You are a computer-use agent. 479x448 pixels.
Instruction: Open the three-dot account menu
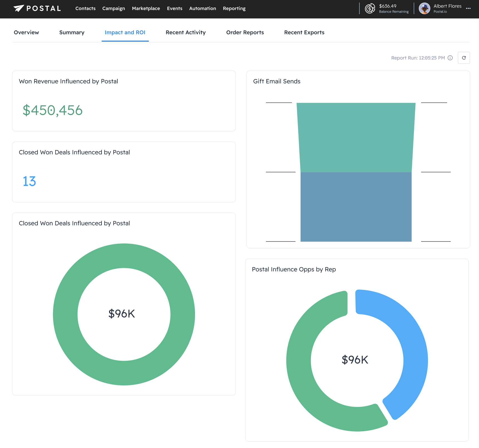[468, 8]
